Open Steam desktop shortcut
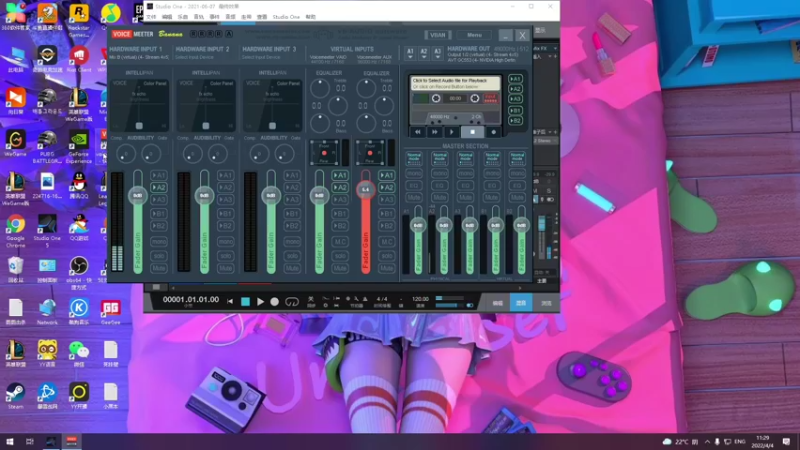 [x=15, y=396]
